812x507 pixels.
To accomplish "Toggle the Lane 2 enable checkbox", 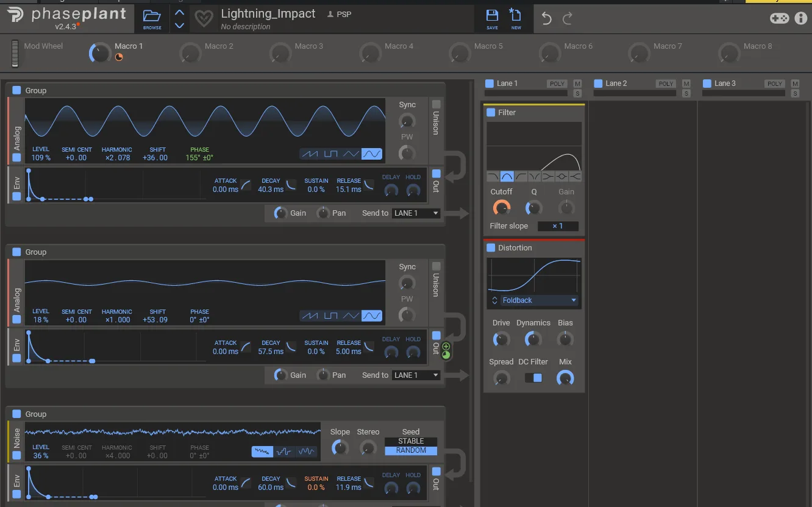I will pos(599,83).
